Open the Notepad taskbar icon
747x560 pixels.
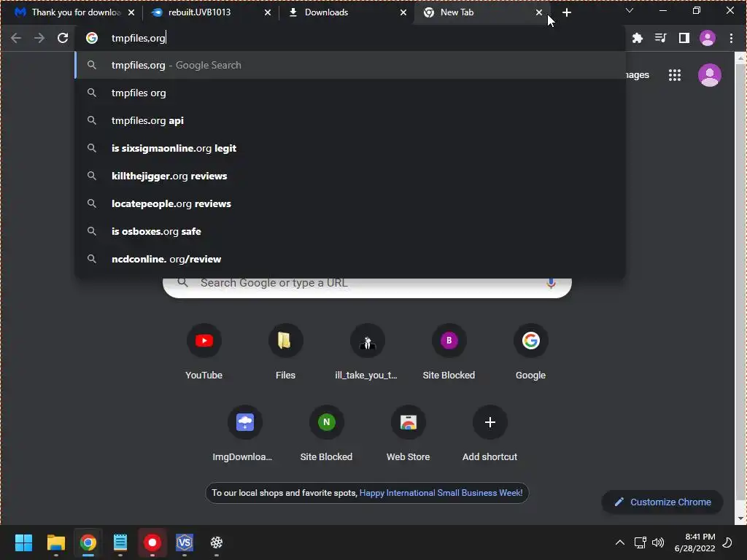[120, 542]
